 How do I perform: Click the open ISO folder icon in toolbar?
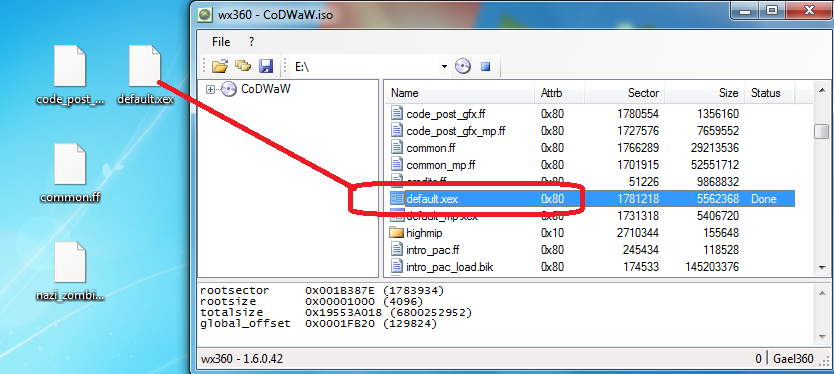point(220,67)
